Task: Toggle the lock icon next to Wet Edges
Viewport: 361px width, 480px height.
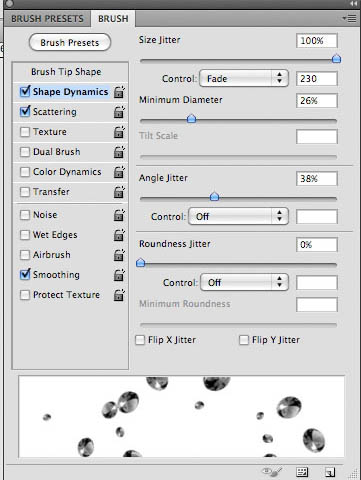Action: (119, 235)
